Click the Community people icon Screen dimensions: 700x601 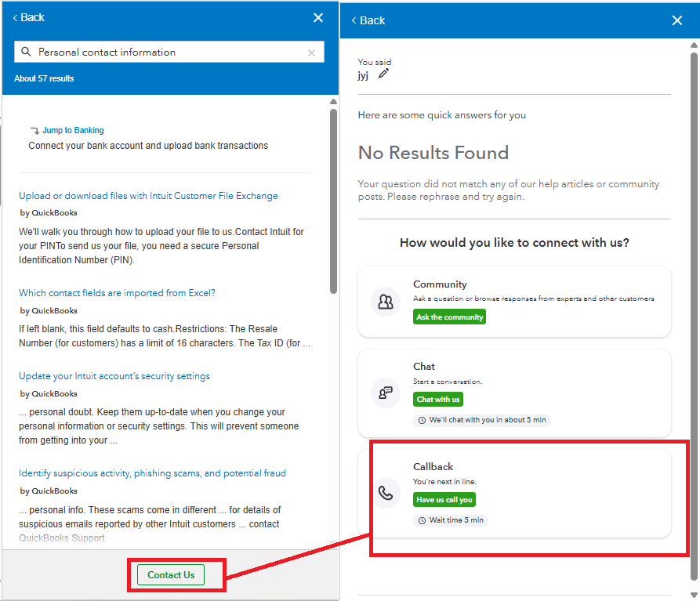click(x=386, y=301)
